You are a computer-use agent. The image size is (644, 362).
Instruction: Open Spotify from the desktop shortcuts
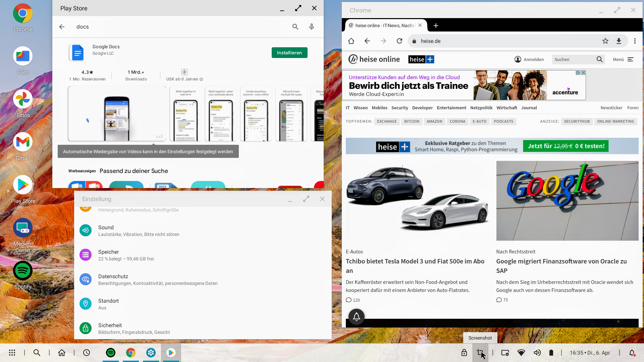click(x=23, y=270)
